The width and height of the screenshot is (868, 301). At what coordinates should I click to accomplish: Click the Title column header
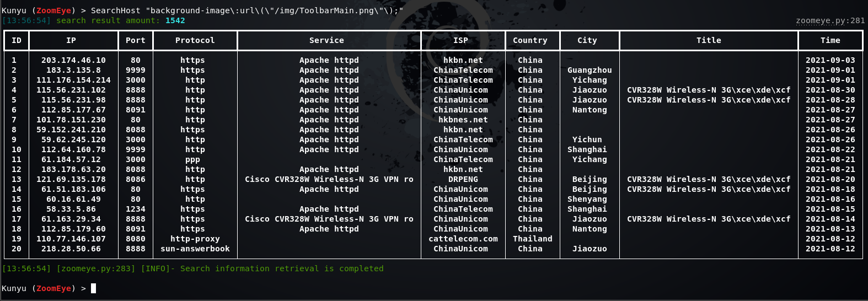point(709,40)
